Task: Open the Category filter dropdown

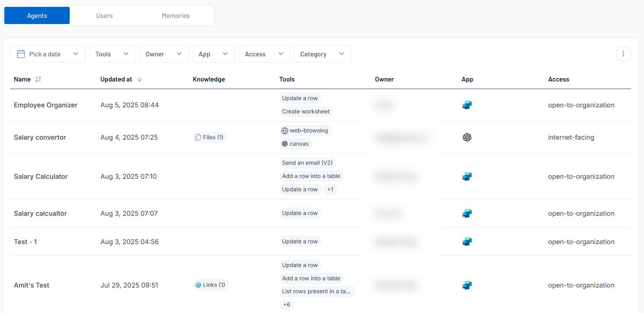Action: pos(322,54)
